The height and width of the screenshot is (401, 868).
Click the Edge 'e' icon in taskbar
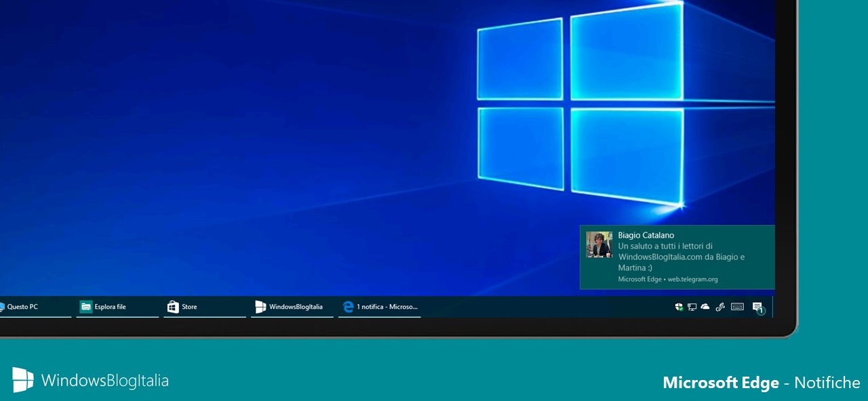pyautogui.click(x=349, y=307)
